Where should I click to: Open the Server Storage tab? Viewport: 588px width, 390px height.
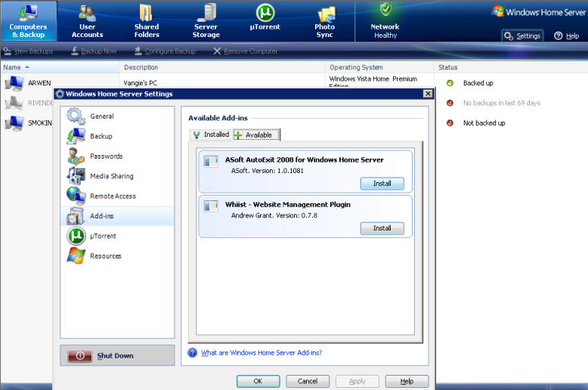(206, 21)
